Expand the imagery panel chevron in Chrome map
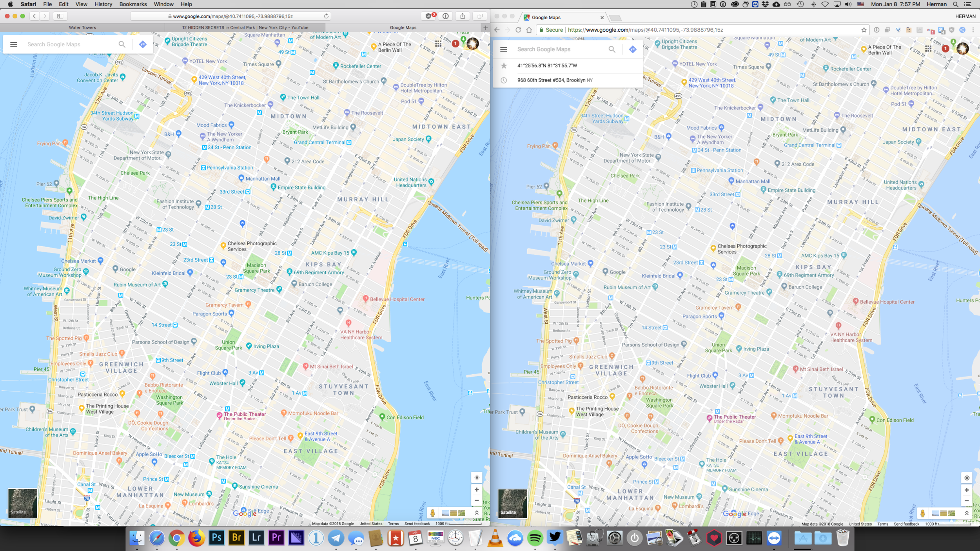 [967, 513]
